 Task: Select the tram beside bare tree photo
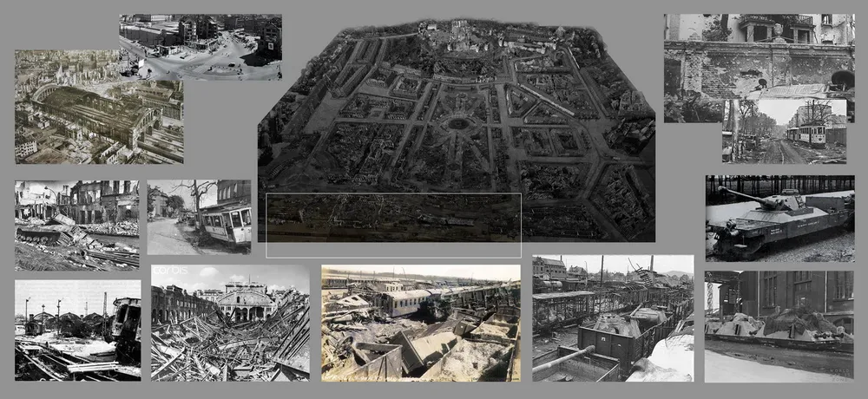pos(200,217)
